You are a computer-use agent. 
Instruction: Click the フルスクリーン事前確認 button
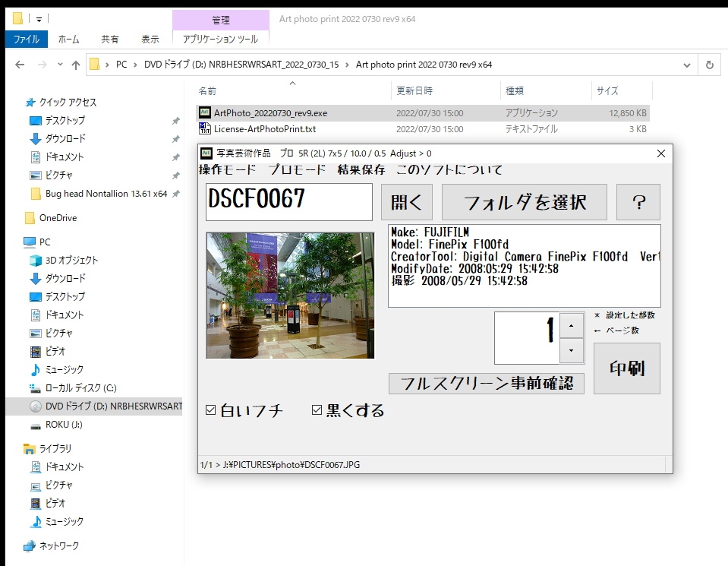pyautogui.click(x=486, y=384)
